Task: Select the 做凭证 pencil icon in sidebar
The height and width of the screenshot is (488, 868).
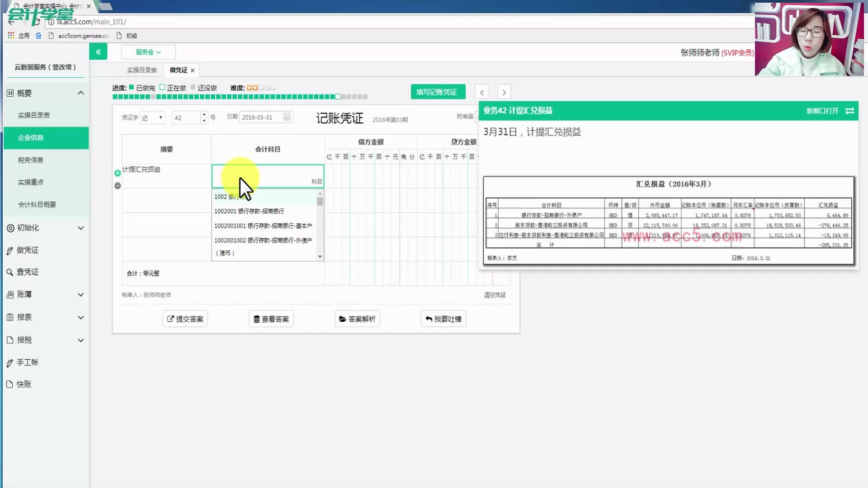Action: coord(10,250)
